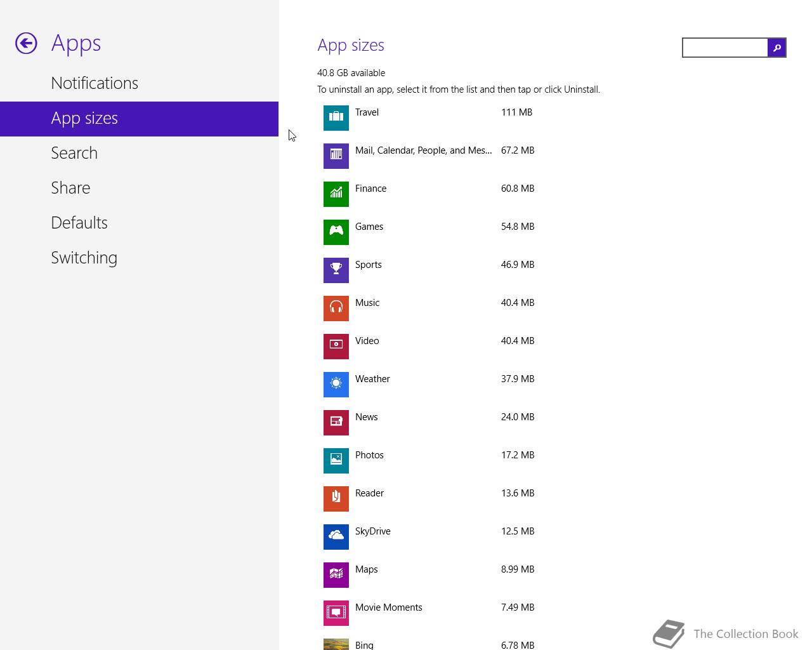Viewport: 812px width, 650px height.
Task: Click the Finance chart icon
Action: 336,194
